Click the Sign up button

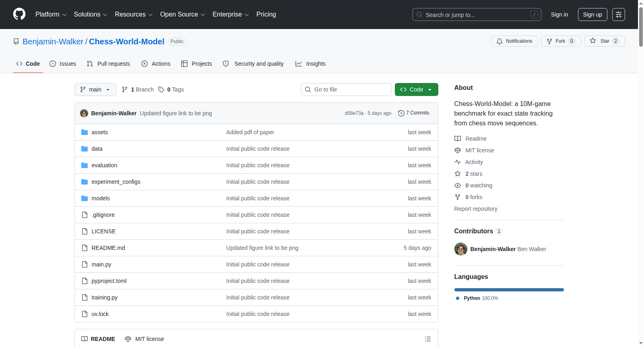click(592, 15)
